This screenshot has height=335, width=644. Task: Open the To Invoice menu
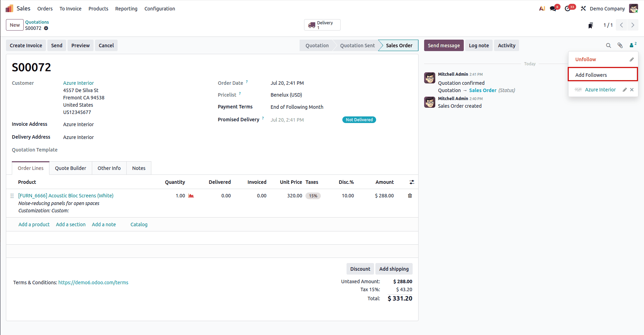pyautogui.click(x=70, y=9)
